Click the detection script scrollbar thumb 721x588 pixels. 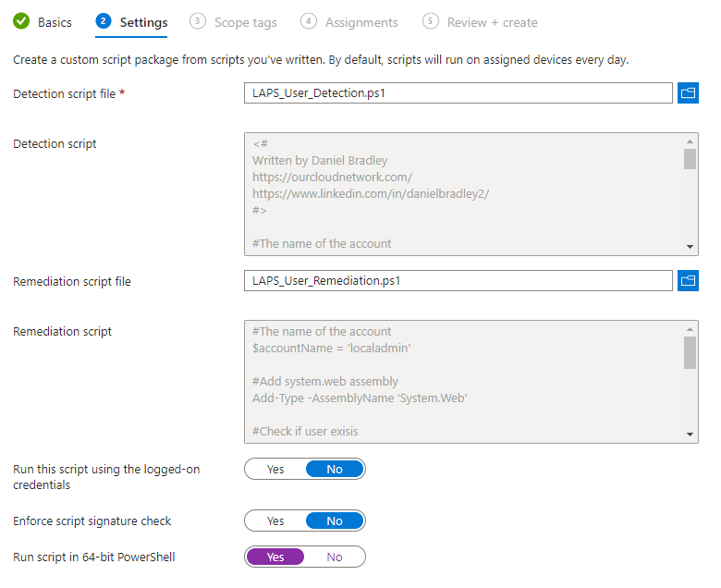click(x=690, y=159)
